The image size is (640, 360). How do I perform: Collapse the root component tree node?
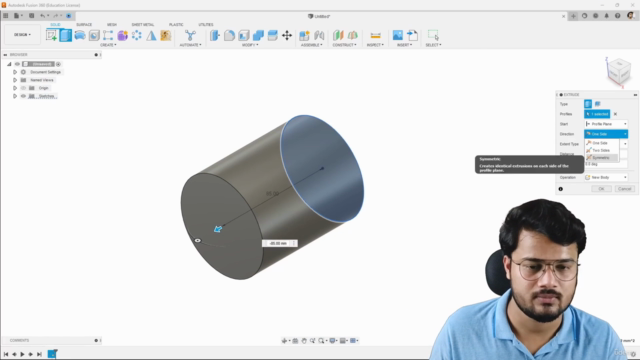pos(9,64)
